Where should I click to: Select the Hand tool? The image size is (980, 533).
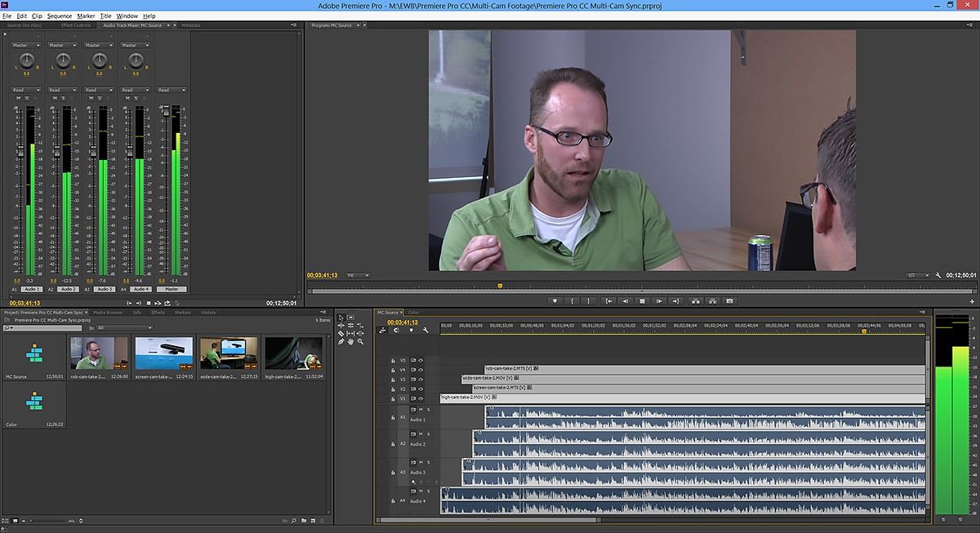350,341
